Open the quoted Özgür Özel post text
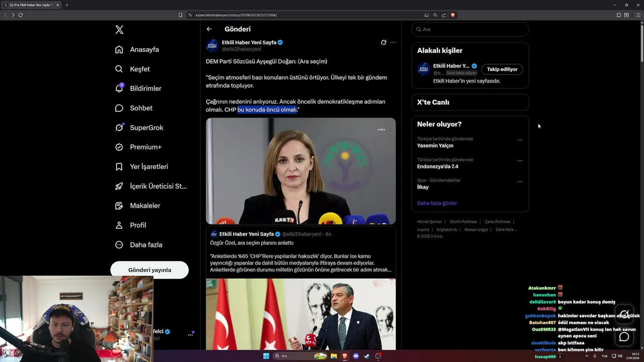 coord(300,256)
